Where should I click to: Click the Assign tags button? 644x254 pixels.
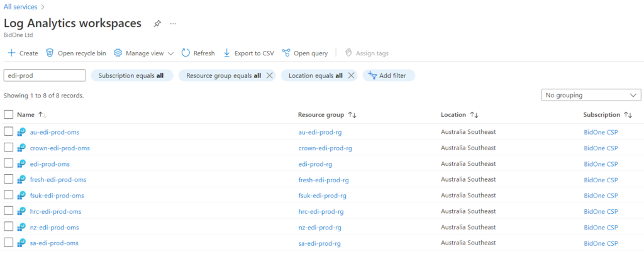(x=367, y=53)
